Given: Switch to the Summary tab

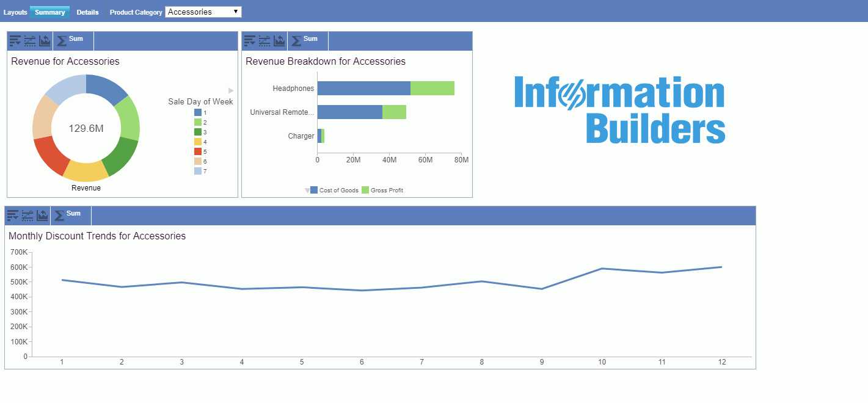Looking at the screenshot, I should click(49, 12).
